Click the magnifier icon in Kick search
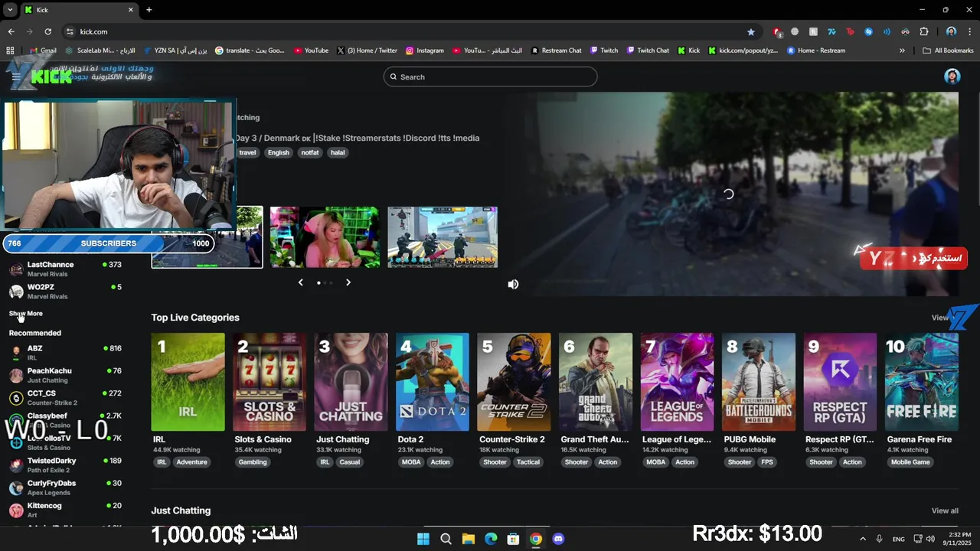Screen dimensions: 980x551 pos(394,77)
